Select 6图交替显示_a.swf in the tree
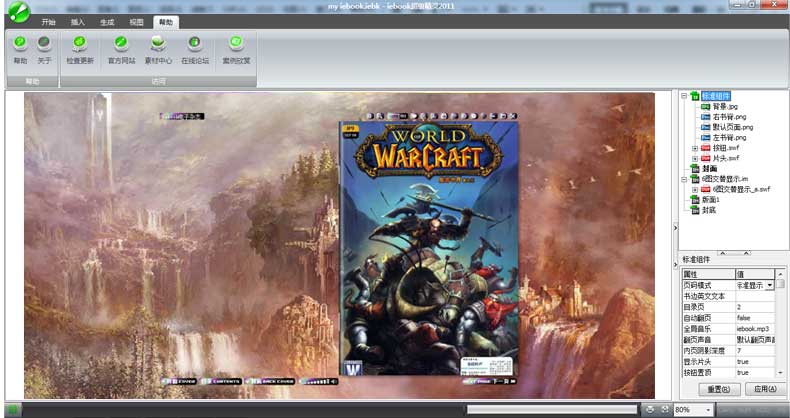The image size is (790, 418). (741, 189)
